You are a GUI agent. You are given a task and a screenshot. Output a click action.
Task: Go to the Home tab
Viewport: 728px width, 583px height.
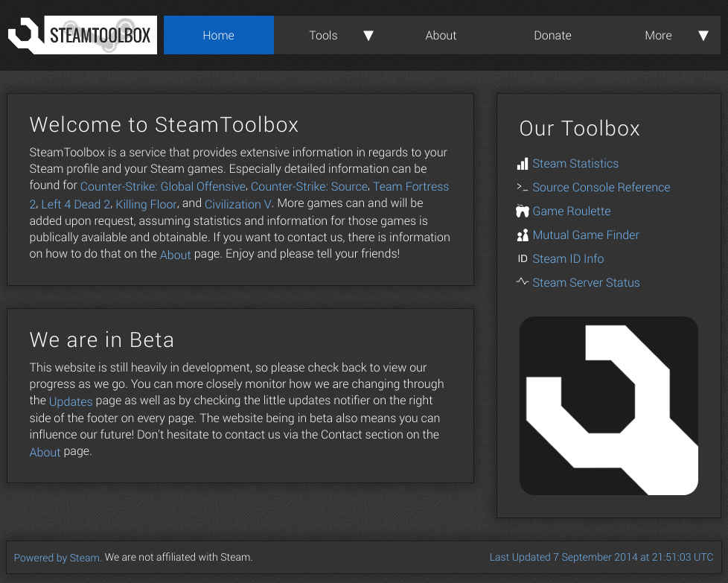tap(219, 35)
